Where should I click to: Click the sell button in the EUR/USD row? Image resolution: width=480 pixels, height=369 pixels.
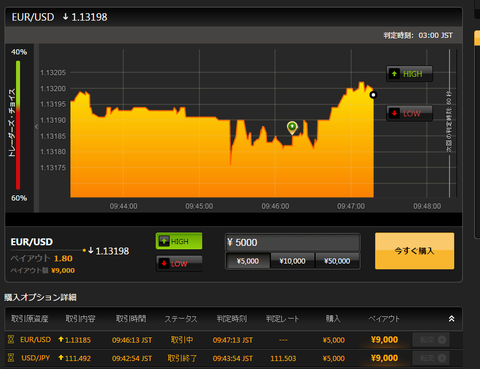point(432,340)
